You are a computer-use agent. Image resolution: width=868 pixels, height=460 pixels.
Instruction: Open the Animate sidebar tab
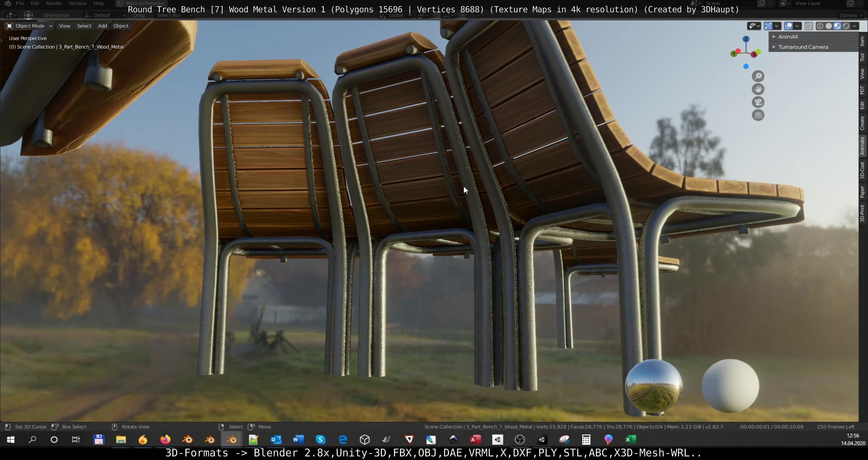(x=863, y=146)
